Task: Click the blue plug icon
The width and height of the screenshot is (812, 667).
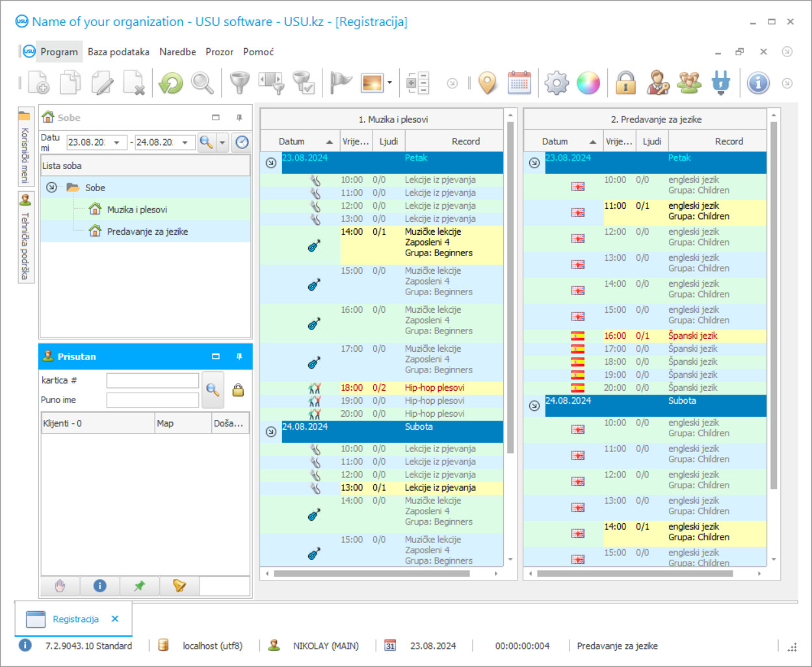Action: (x=721, y=83)
